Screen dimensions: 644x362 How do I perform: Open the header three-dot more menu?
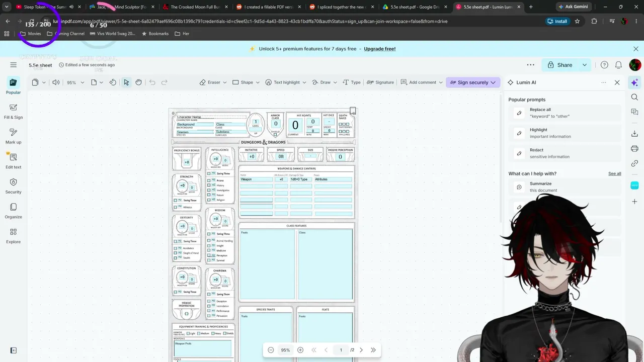point(530,65)
